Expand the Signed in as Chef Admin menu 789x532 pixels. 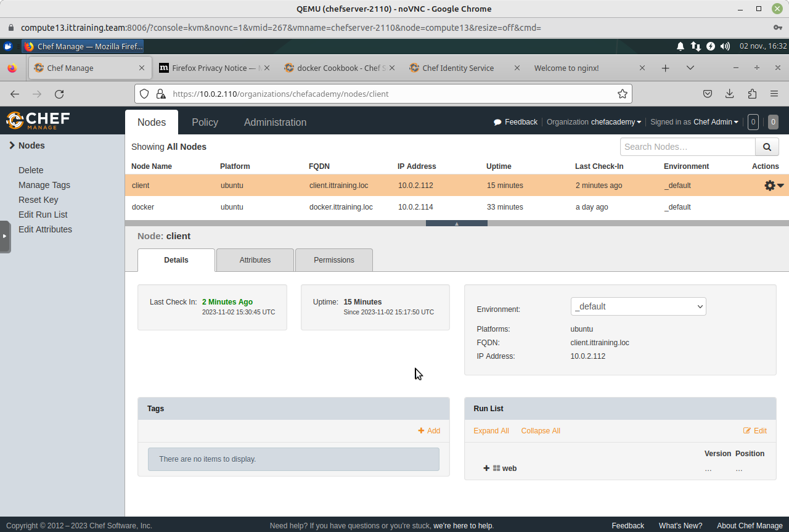[715, 122]
